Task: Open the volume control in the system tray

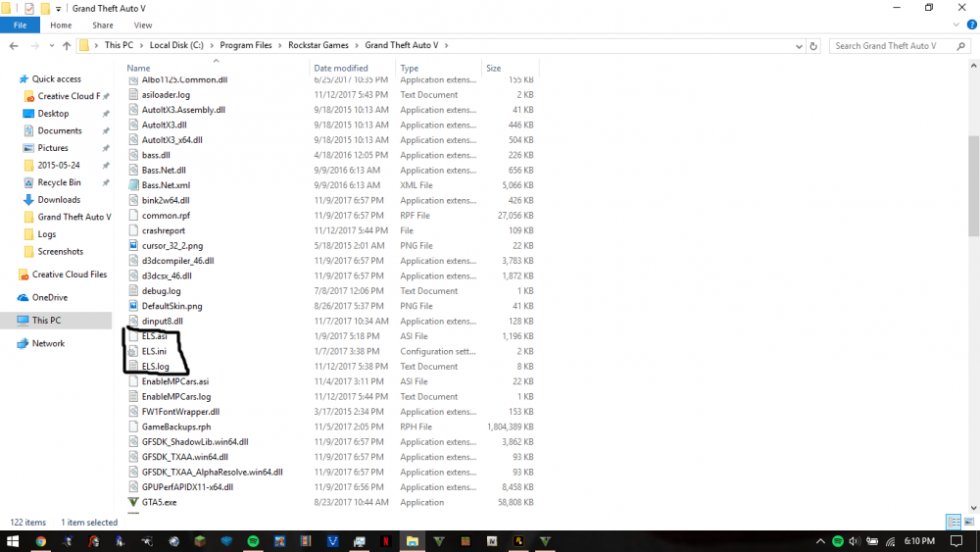Action: point(855,541)
